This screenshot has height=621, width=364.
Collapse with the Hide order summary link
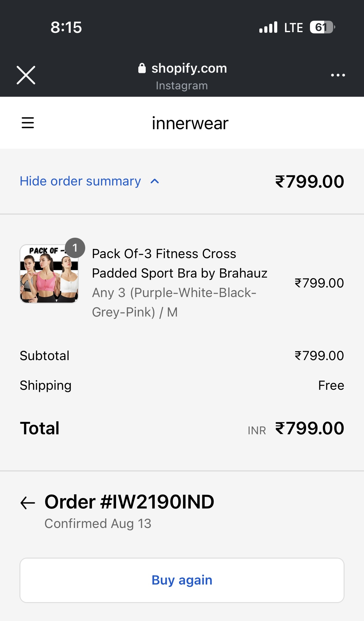[x=80, y=181]
